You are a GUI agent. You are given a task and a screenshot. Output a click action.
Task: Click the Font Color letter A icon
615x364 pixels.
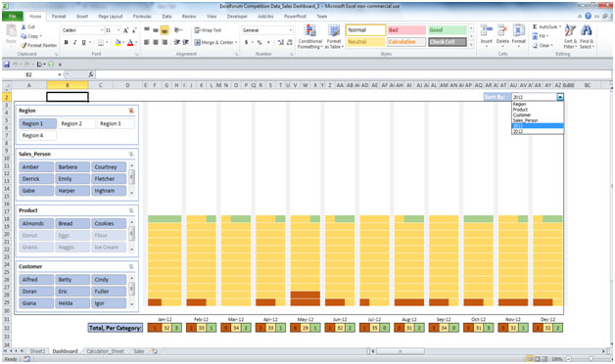[x=130, y=42]
